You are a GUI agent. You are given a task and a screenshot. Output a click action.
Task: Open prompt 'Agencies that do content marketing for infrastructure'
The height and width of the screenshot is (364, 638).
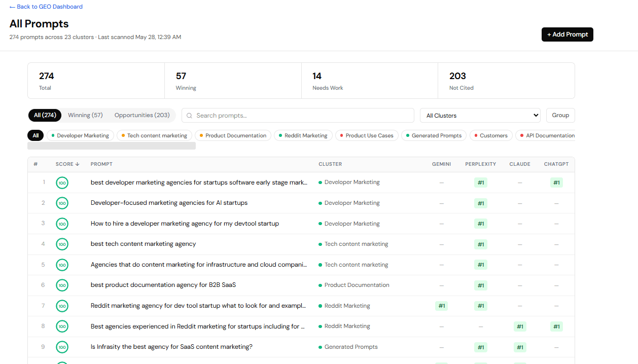click(199, 265)
